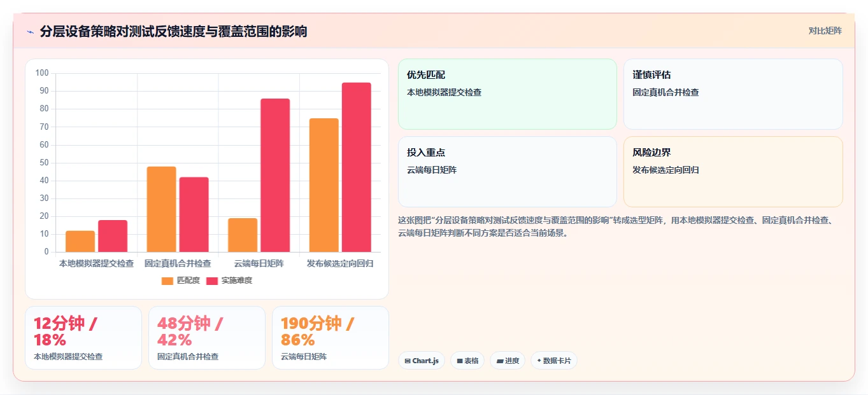Open the 风险边界 matrix card
This screenshot has height=395, width=868.
(733, 172)
